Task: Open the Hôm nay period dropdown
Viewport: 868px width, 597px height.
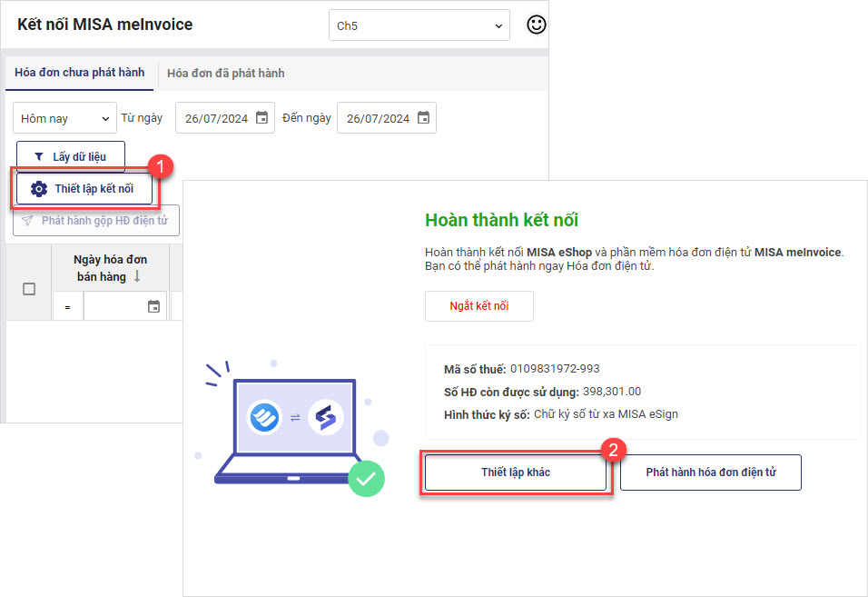Action: pos(64,118)
